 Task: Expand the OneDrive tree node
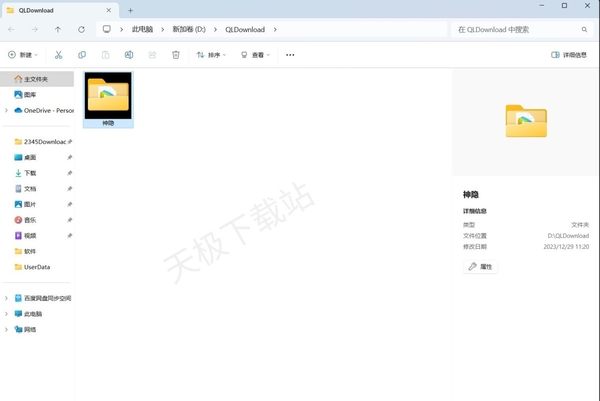click(6, 111)
